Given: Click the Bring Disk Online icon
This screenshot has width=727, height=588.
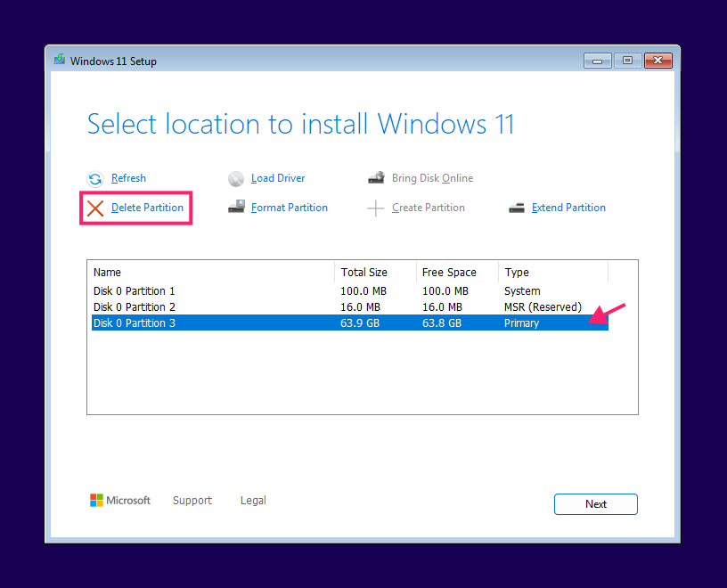Looking at the screenshot, I should tap(376, 177).
